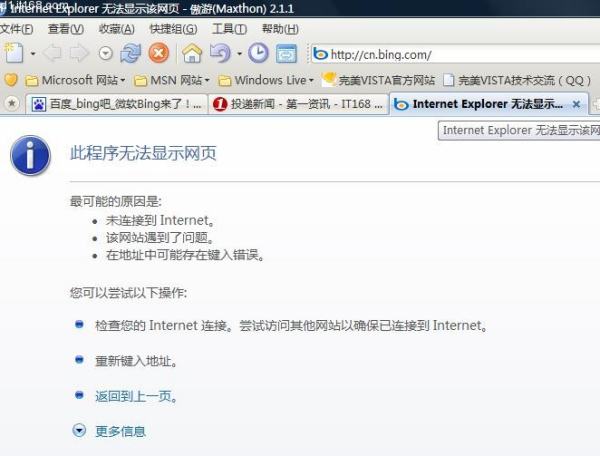Expand the Windows Live favorites folder
This screenshot has height=456, width=600.
[266, 80]
